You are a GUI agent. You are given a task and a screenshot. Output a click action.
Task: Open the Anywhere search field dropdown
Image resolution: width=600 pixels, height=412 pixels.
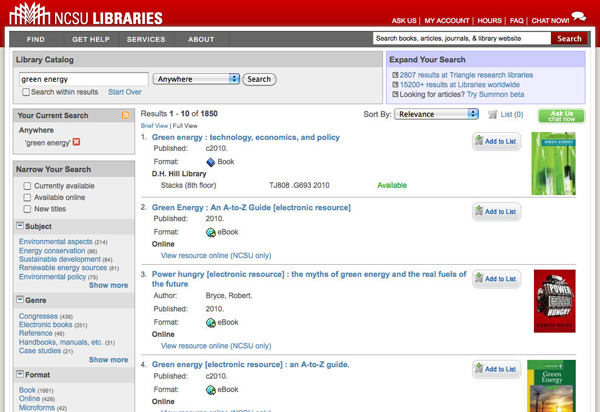(196, 79)
